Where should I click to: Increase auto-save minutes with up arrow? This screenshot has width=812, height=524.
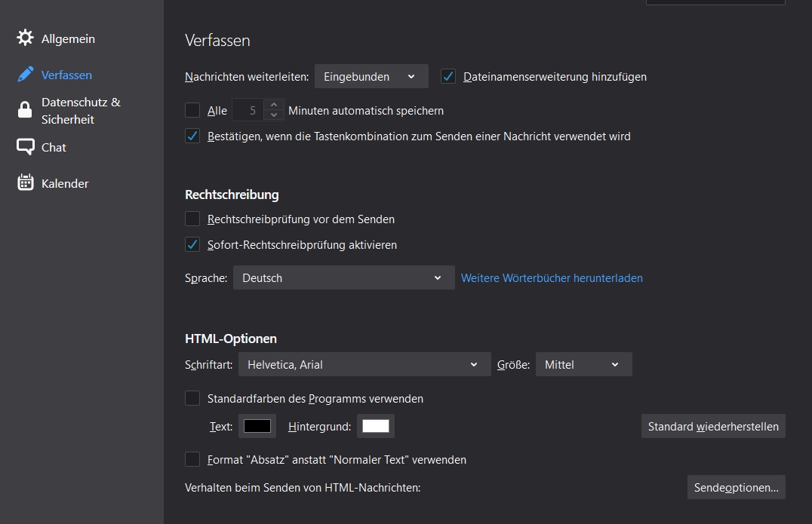click(x=274, y=105)
